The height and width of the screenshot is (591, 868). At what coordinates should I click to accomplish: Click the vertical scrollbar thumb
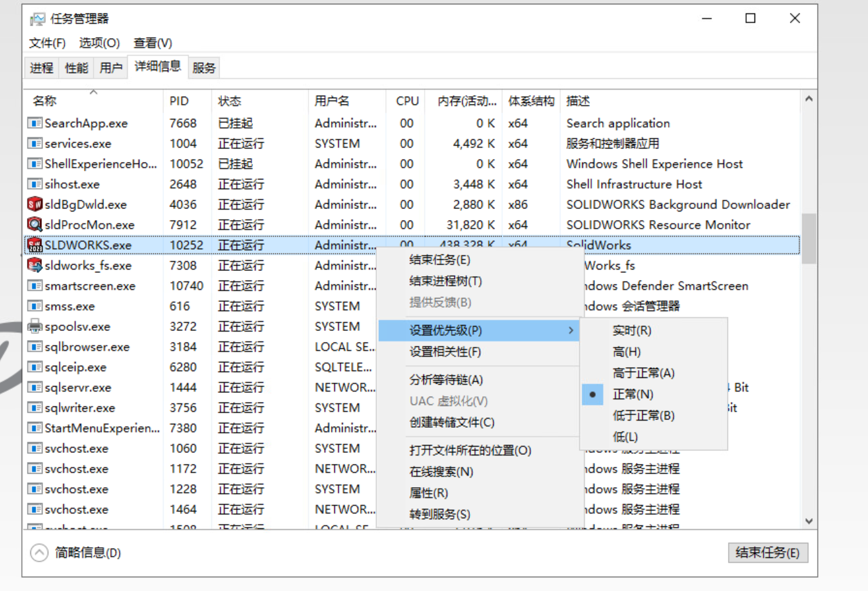tap(809, 239)
